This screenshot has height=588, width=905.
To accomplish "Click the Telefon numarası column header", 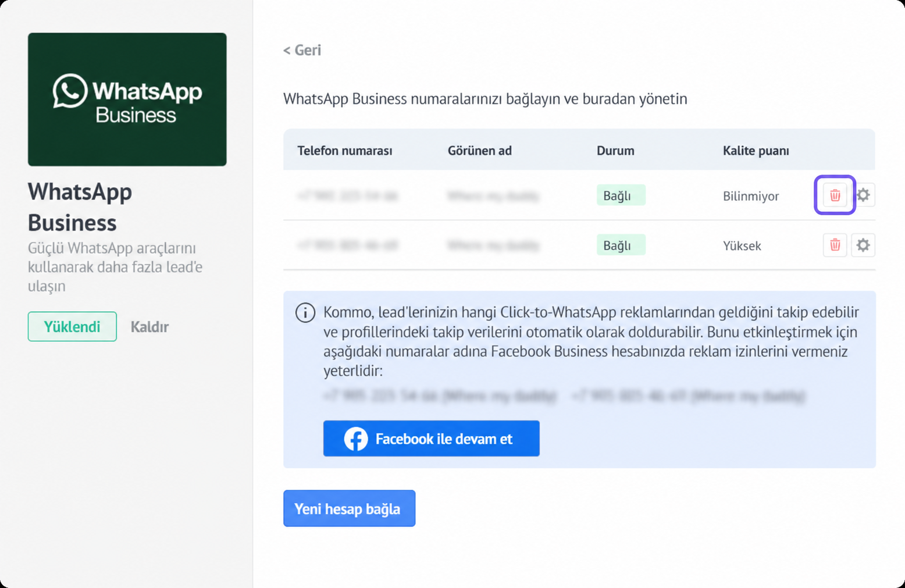I will tap(345, 151).
